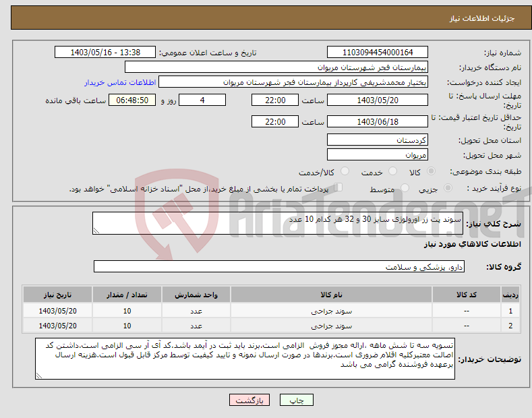Click resize handle of general description text area

(x=96, y=231)
